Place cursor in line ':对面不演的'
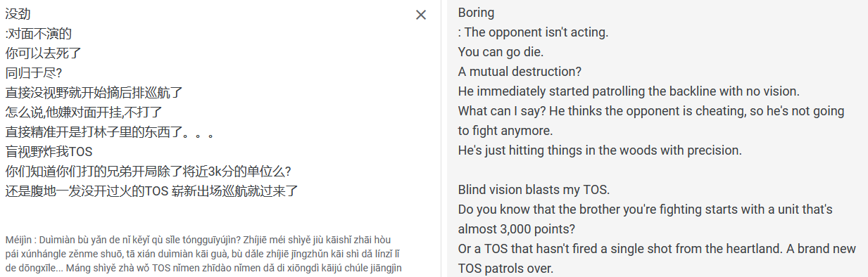Image resolution: width=868 pixels, height=277 pixels. pos(38,33)
